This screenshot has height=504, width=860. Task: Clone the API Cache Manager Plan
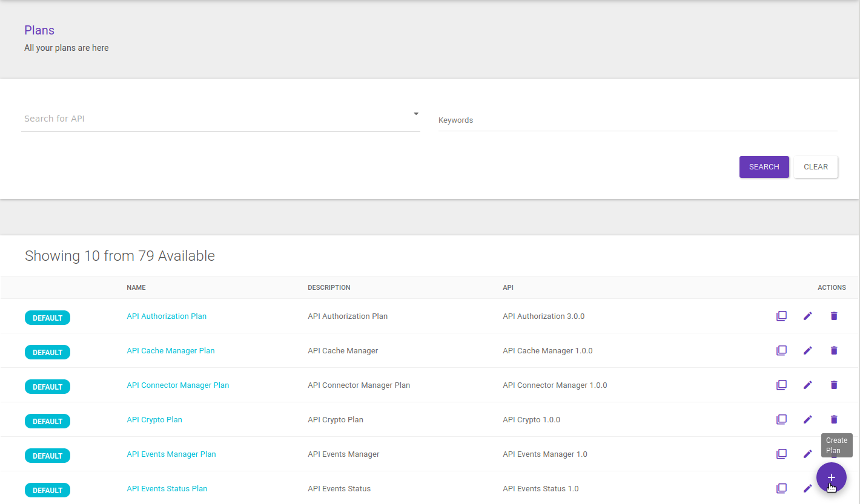tap(781, 350)
